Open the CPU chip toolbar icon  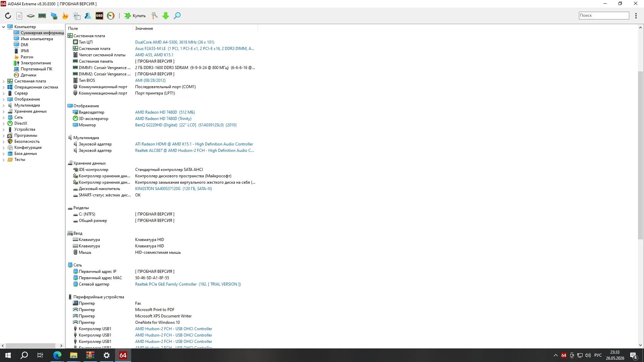31,16
